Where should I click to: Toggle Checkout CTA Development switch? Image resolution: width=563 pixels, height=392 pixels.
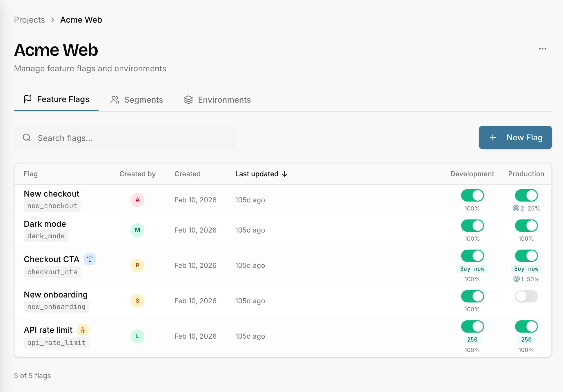[x=472, y=256]
